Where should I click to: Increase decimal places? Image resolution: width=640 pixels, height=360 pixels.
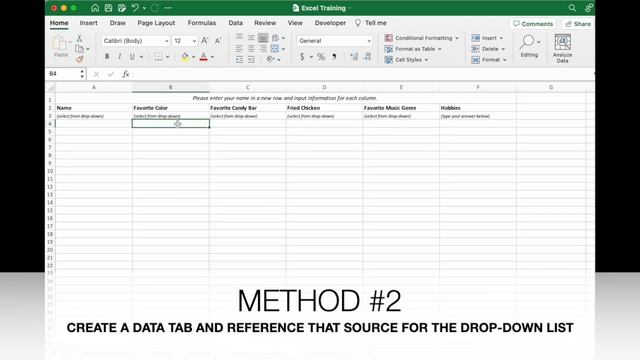click(x=354, y=57)
